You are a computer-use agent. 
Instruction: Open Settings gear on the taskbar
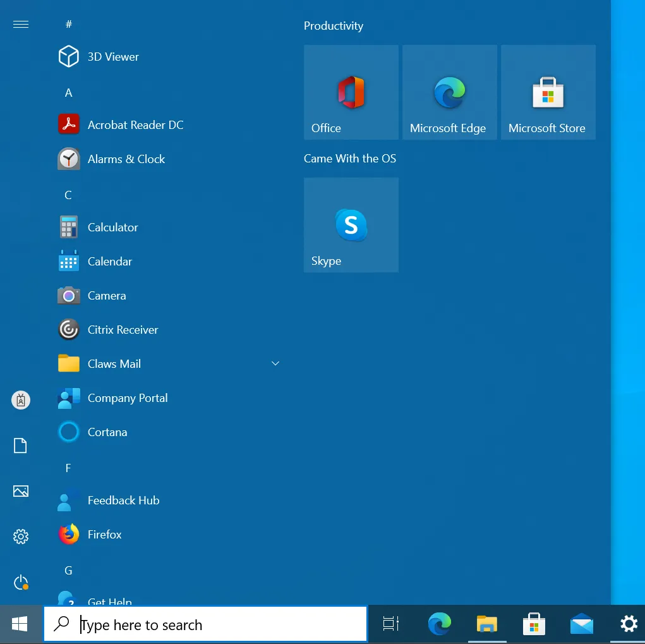[629, 624]
